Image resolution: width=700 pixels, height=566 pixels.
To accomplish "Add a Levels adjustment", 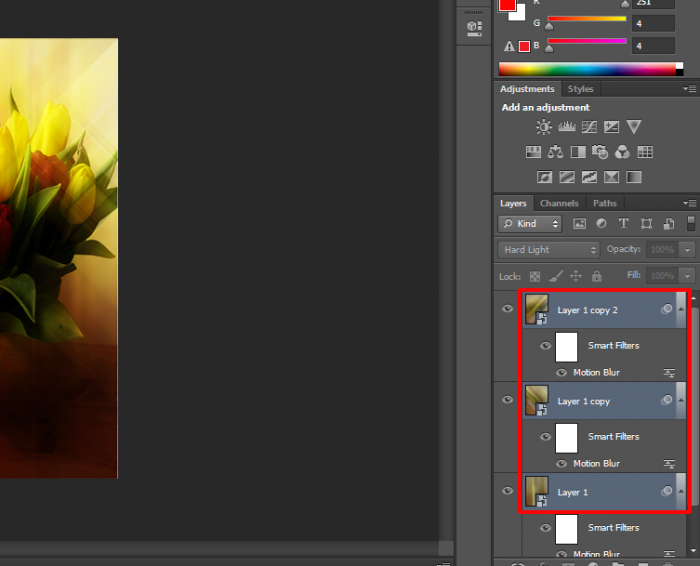I will 567,127.
